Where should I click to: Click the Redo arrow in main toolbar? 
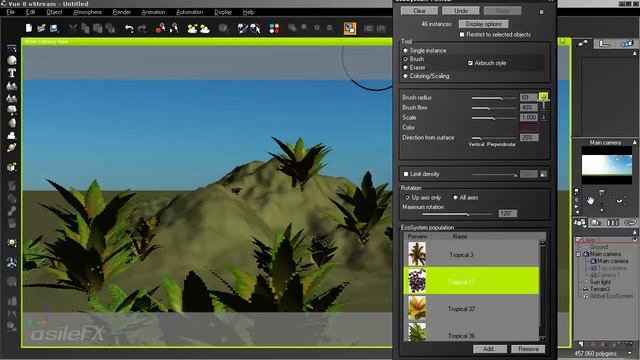point(142,29)
